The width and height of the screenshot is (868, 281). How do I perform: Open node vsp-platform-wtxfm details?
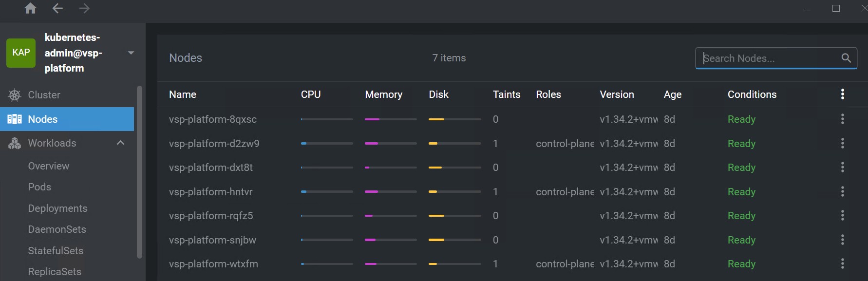(x=213, y=264)
